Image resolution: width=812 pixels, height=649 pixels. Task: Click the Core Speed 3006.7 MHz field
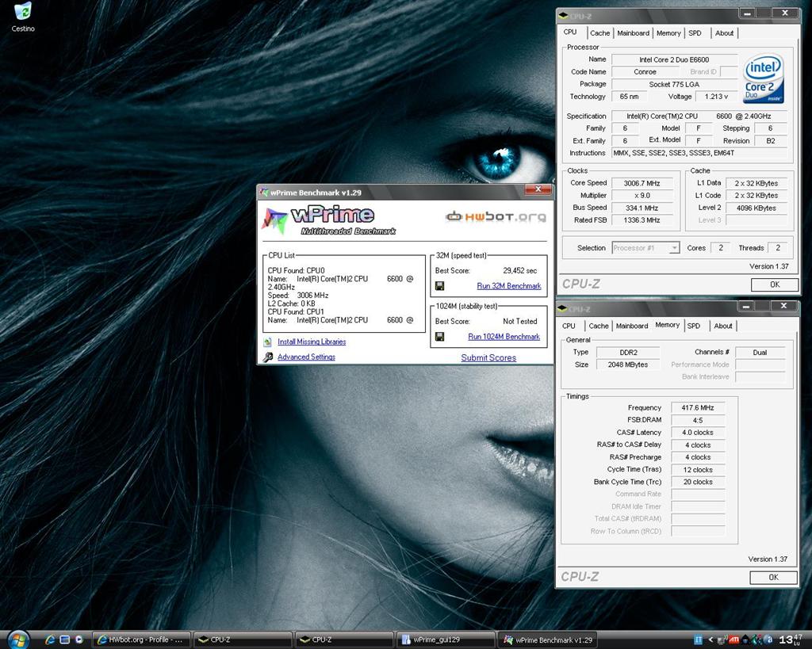pos(642,183)
